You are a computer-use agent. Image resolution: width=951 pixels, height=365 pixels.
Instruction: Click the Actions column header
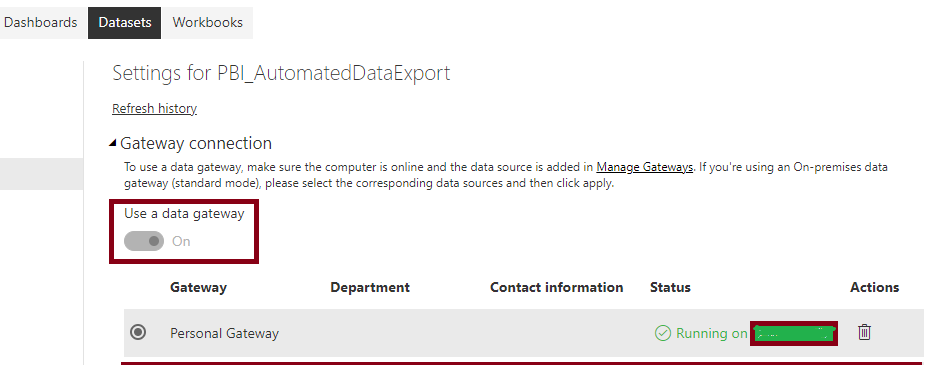875,287
